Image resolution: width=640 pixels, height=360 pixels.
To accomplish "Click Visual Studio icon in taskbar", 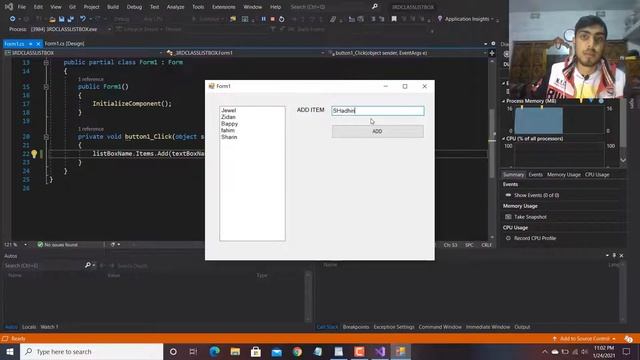I will pos(380,351).
